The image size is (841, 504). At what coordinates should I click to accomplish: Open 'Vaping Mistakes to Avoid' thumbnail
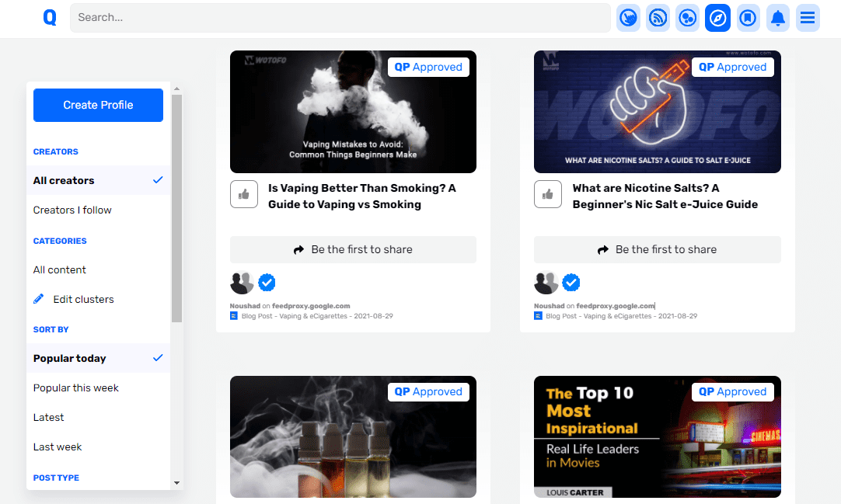[353, 112]
